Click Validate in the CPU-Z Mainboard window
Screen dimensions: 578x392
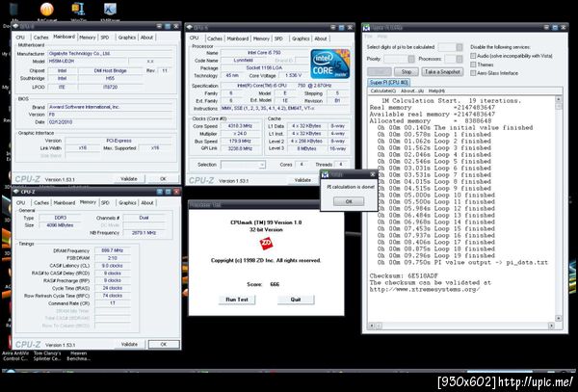point(129,179)
